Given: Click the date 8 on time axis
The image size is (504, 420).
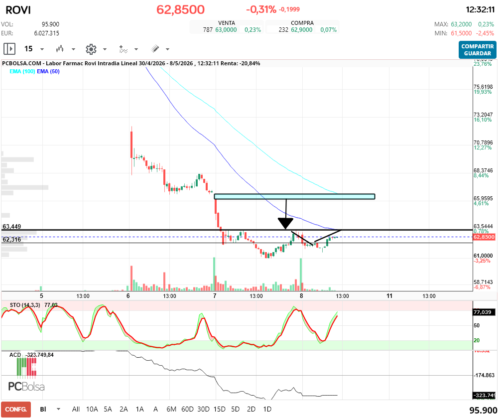Looking at the screenshot, I should click(301, 296).
